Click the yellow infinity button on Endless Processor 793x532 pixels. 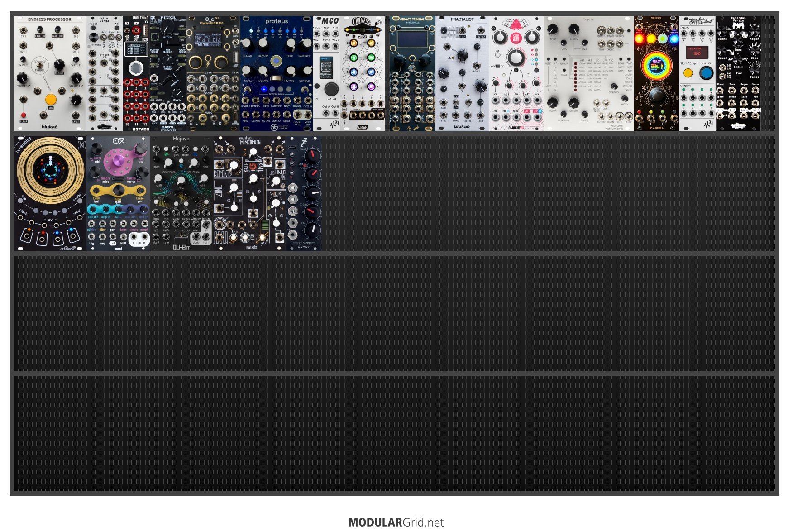[51, 100]
